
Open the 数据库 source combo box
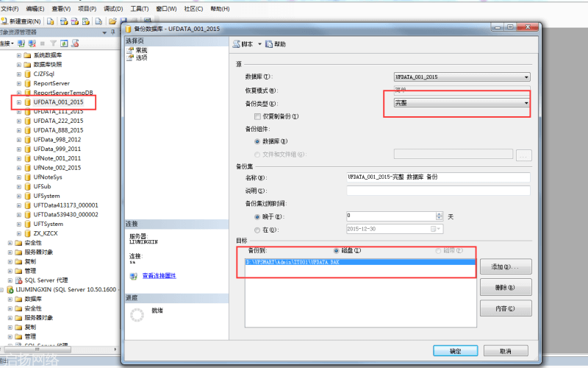pos(462,77)
